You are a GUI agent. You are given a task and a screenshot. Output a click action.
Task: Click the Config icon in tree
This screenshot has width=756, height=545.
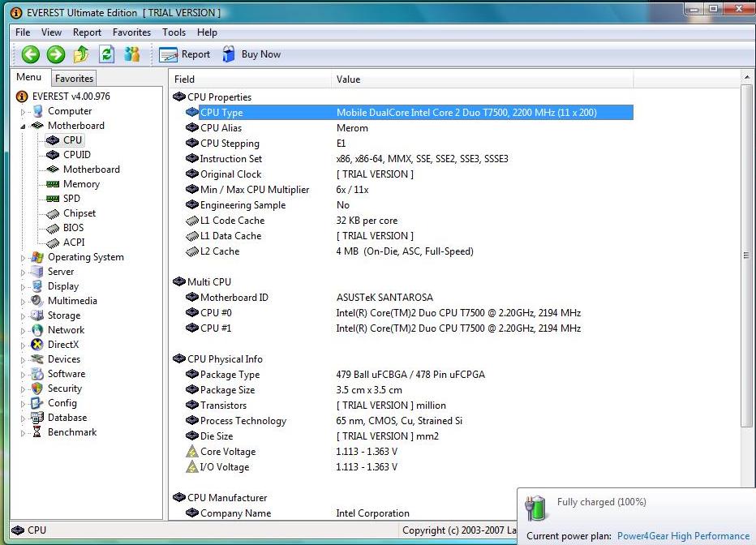click(37, 403)
